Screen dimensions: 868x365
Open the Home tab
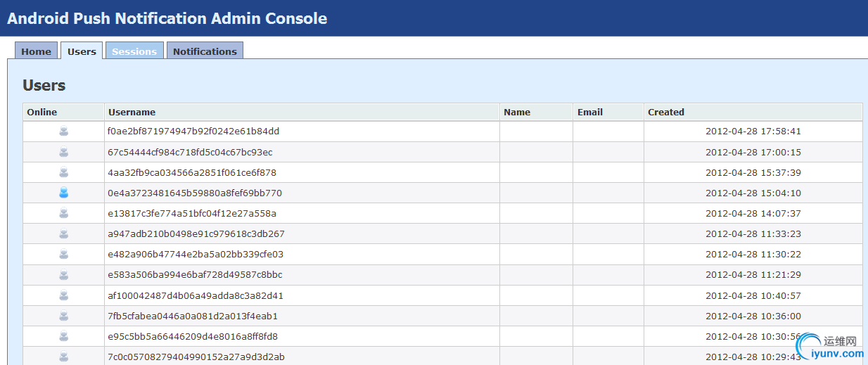pyautogui.click(x=36, y=51)
